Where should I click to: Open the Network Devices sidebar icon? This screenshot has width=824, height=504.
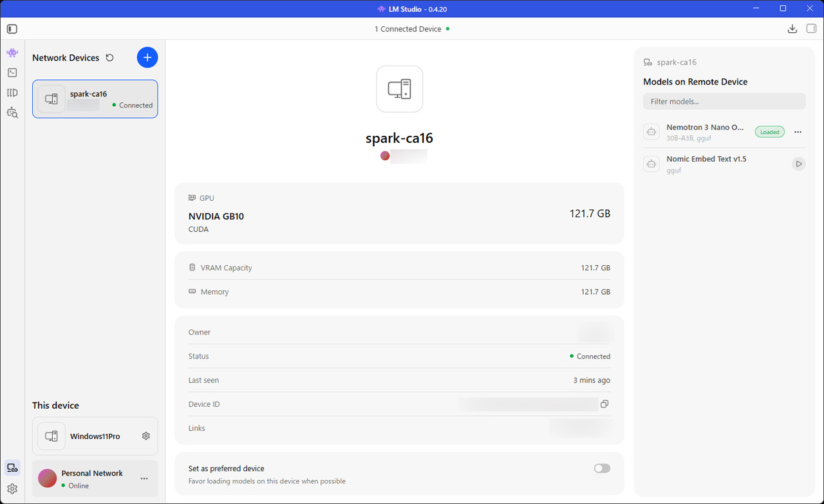click(12, 468)
